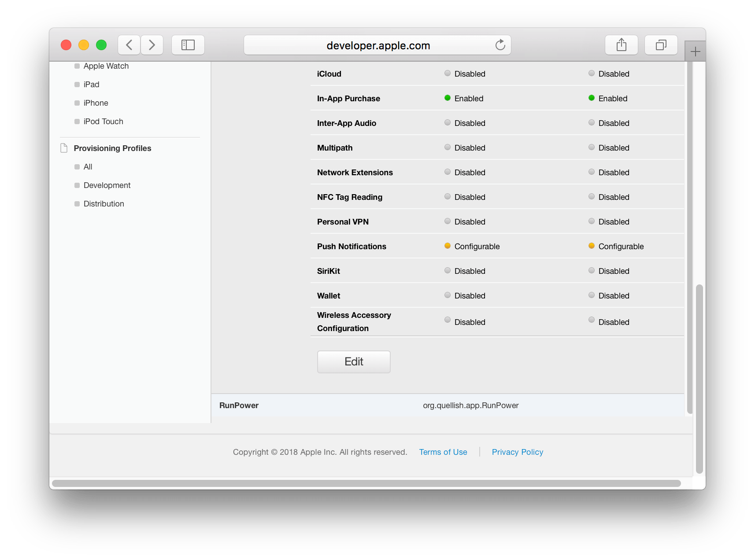Maximize the window with the green button
This screenshot has height=560, width=755.
(x=101, y=45)
